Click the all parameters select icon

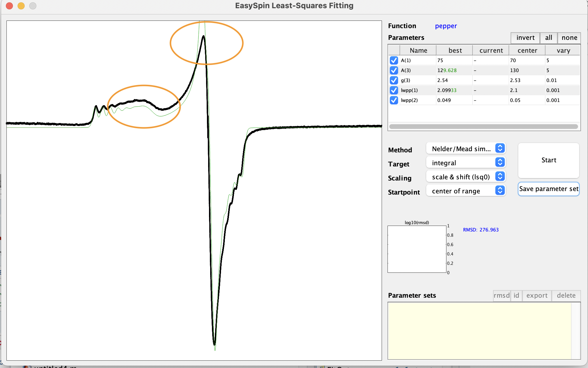coord(548,38)
